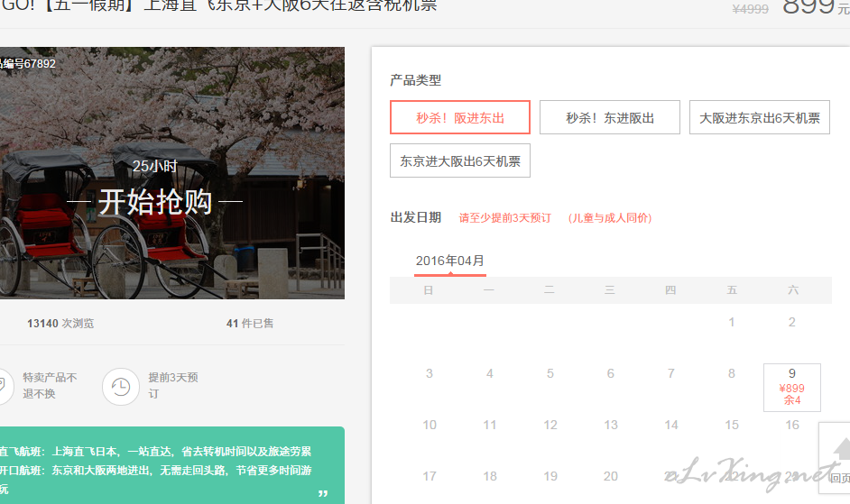Click the cherry blossom rickshaw product image
Viewport: 850px width, 504px height.
pyautogui.click(x=171, y=173)
